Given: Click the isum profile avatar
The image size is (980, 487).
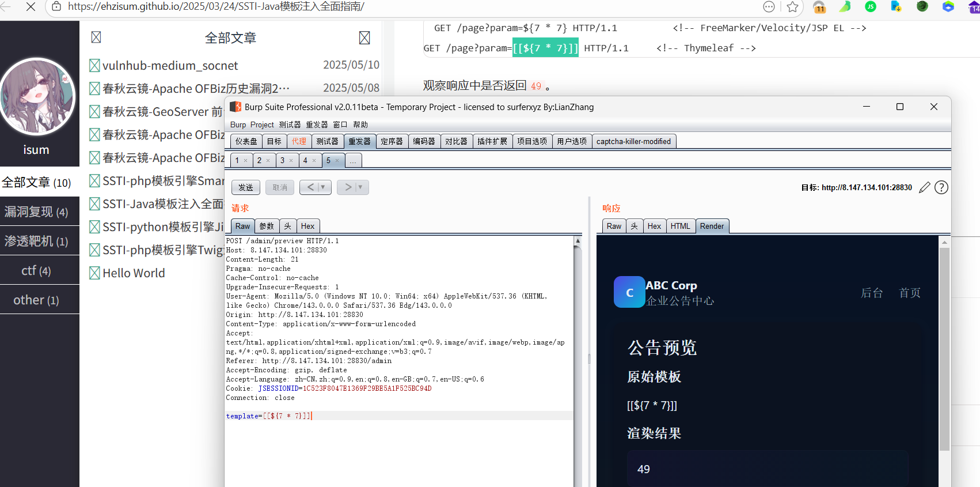Looking at the screenshot, I should click(37, 97).
